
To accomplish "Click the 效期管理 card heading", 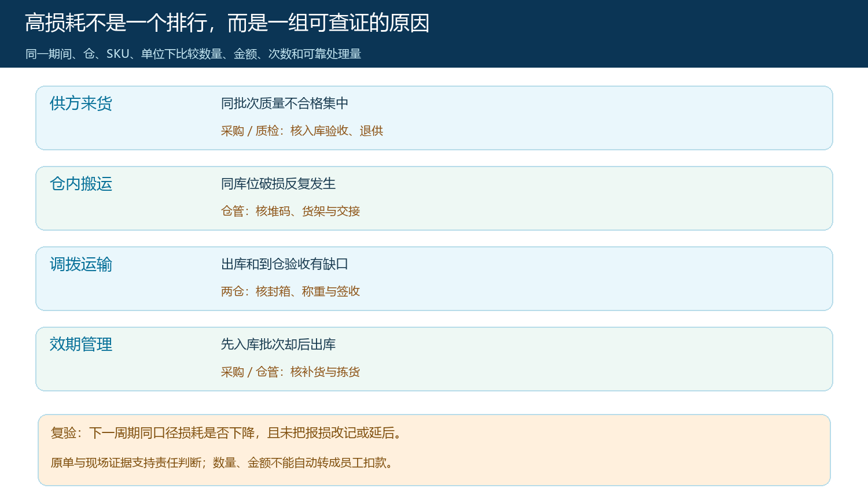I will 81,345.
